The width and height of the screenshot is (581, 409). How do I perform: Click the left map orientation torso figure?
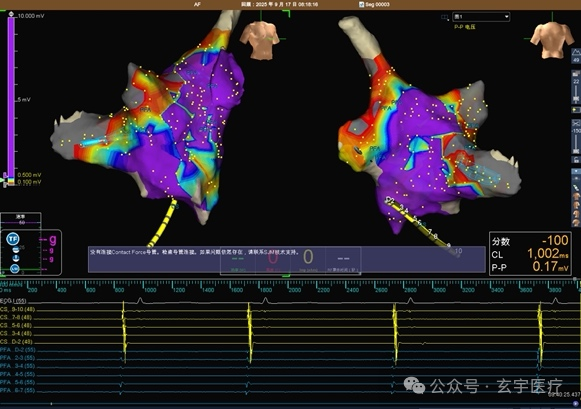259,40
